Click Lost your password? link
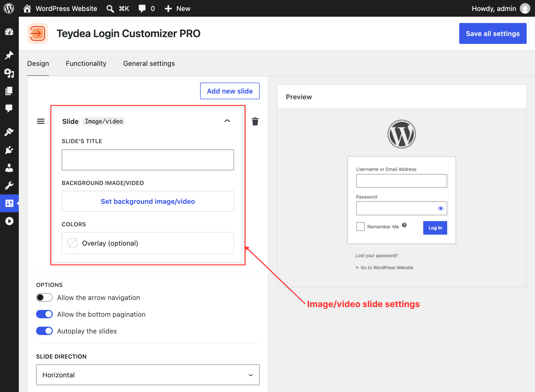 376,256
